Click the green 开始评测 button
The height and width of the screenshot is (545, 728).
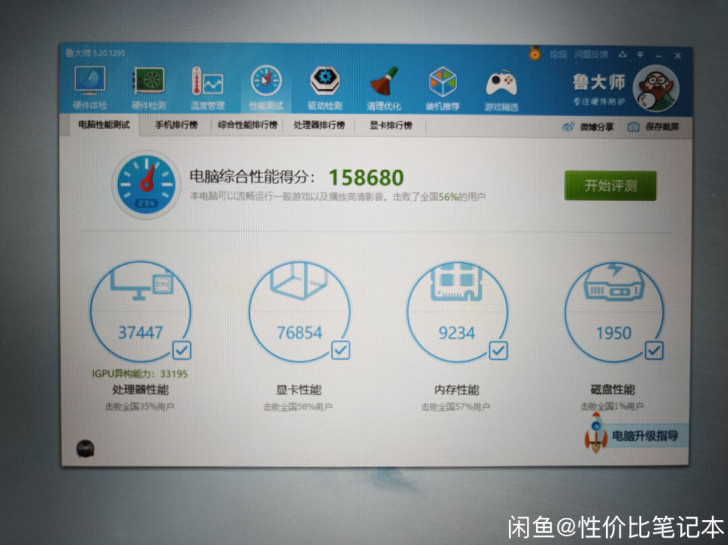coord(610,186)
